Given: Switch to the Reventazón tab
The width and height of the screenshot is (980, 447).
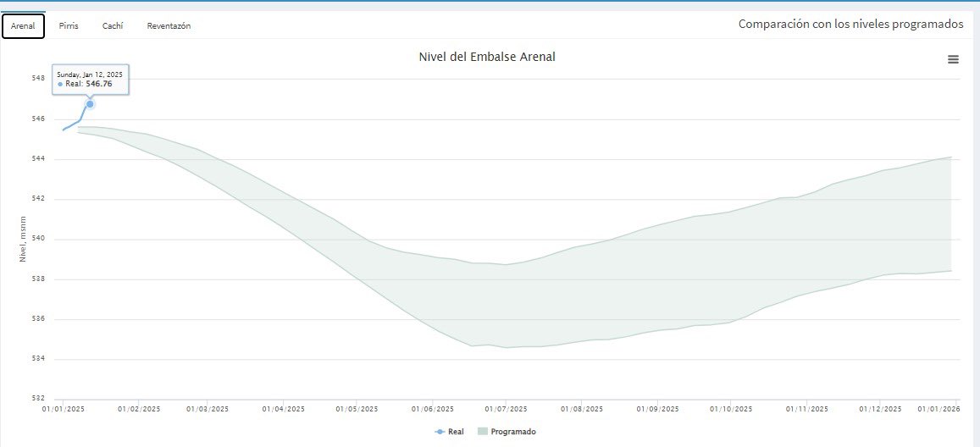Looking at the screenshot, I should point(169,26).
